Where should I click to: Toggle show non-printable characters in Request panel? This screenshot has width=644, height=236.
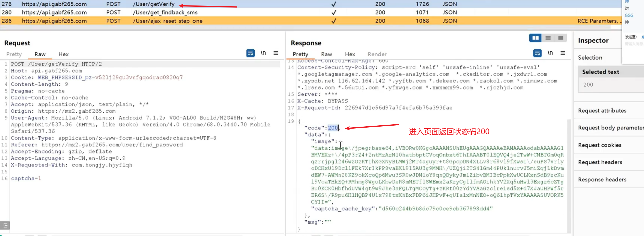tap(263, 53)
